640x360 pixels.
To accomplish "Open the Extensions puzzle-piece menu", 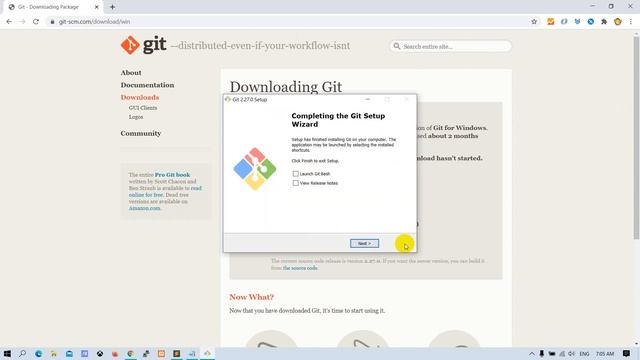I will (x=604, y=22).
